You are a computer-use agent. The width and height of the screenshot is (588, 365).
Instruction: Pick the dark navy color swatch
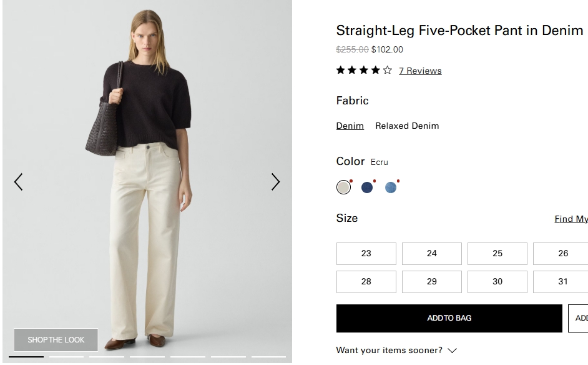[367, 187]
